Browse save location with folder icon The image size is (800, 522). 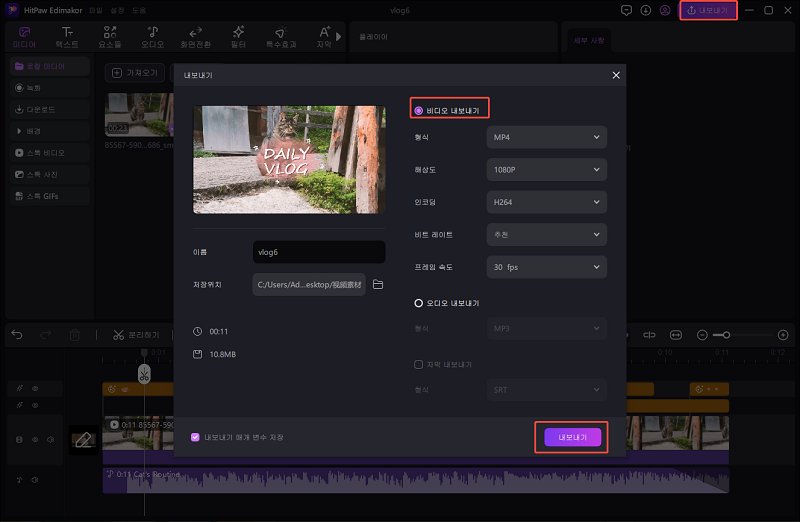click(378, 284)
